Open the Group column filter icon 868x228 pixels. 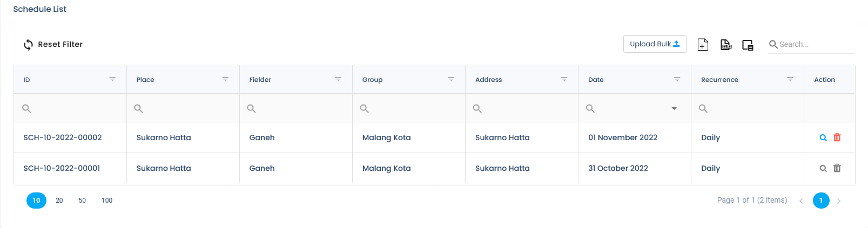coord(451,79)
